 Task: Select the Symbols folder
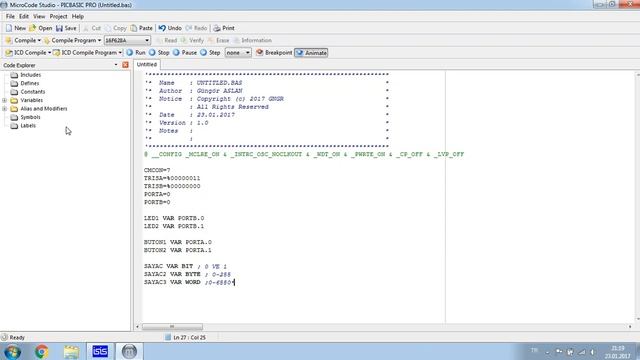(x=26, y=117)
